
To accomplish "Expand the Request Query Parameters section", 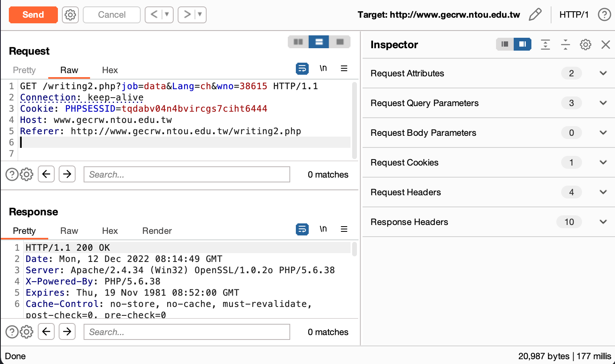I will (x=489, y=103).
